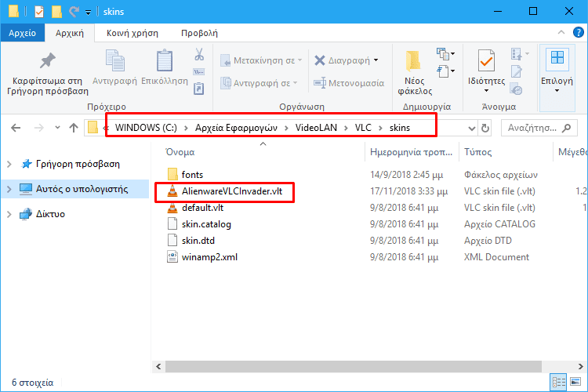Click the horizontal scrollbar left arrow
Image resolution: width=588 pixels, height=392 pixels.
158,366
